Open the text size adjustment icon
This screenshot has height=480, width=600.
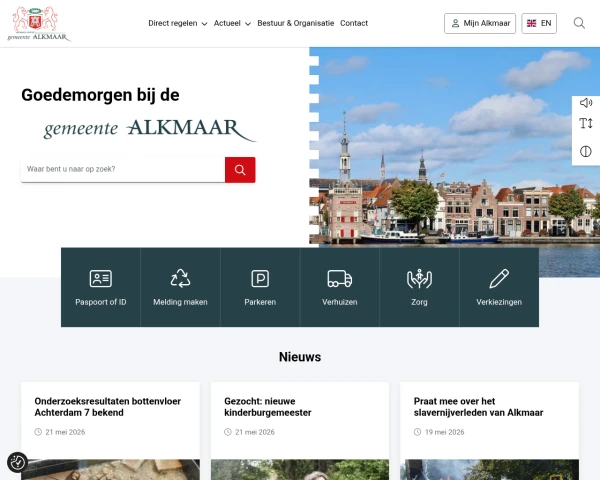pyautogui.click(x=585, y=123)
